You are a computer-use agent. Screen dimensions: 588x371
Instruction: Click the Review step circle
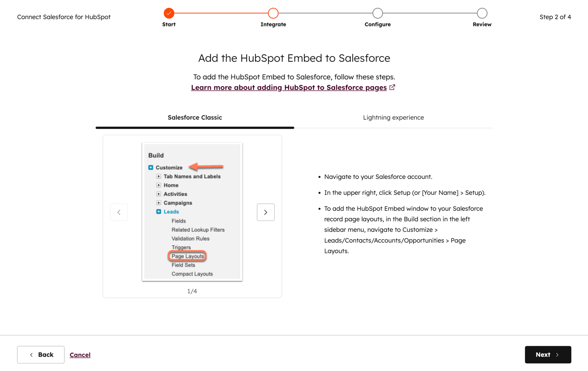point(481,13)
